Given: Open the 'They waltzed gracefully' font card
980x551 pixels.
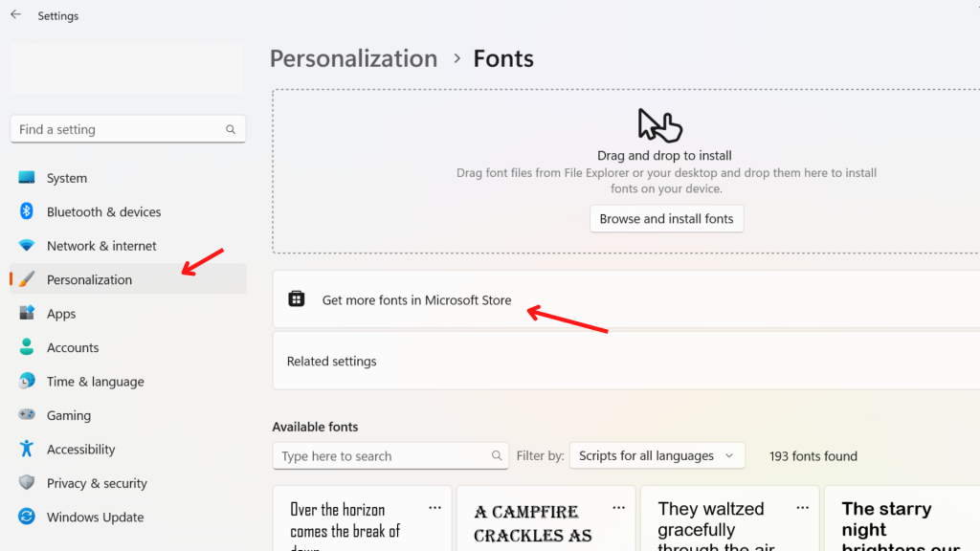Looking at the screenshot, I should coord(729,519).
